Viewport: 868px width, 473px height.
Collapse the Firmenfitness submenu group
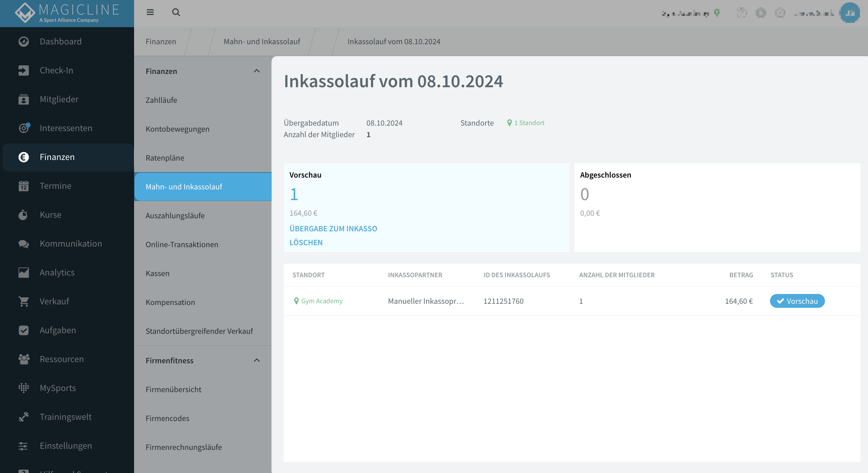(257, 360)
